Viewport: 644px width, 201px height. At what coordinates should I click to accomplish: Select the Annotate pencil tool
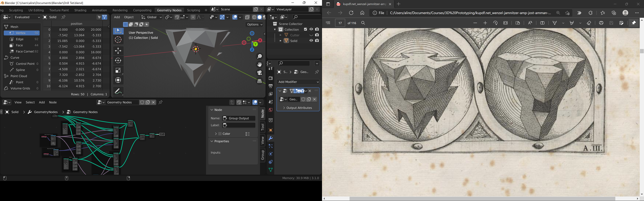118,91
